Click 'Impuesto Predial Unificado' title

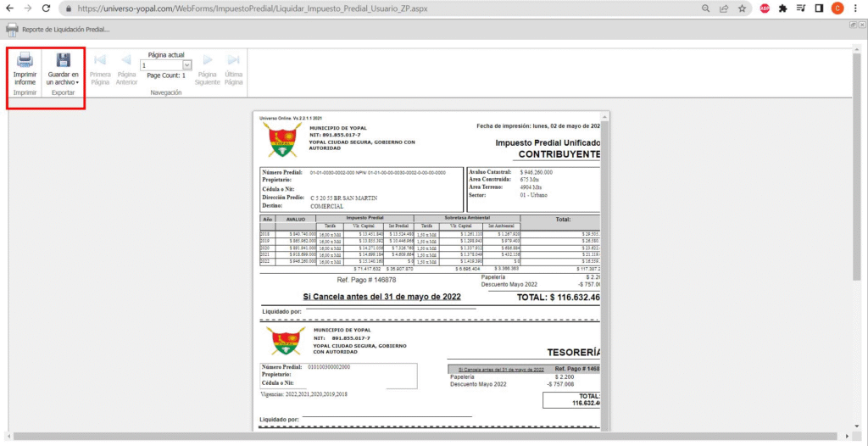548,143
